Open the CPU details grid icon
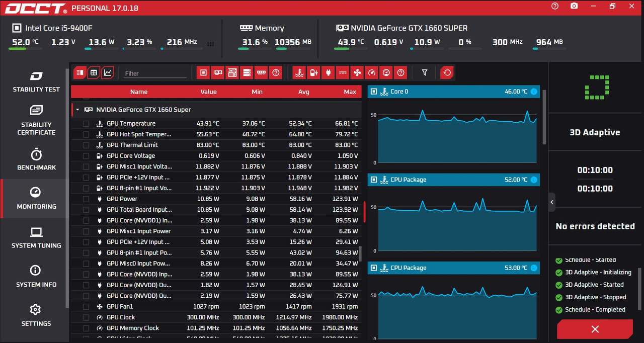The image size is (644, 343). 210,44
